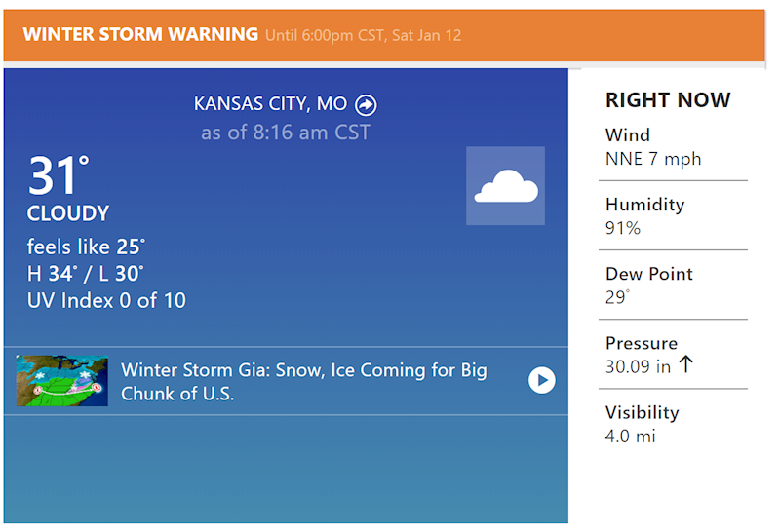Click the Dew Point 29° value
Viewport: 780px width, 532px height.
[x=617, y=297]
